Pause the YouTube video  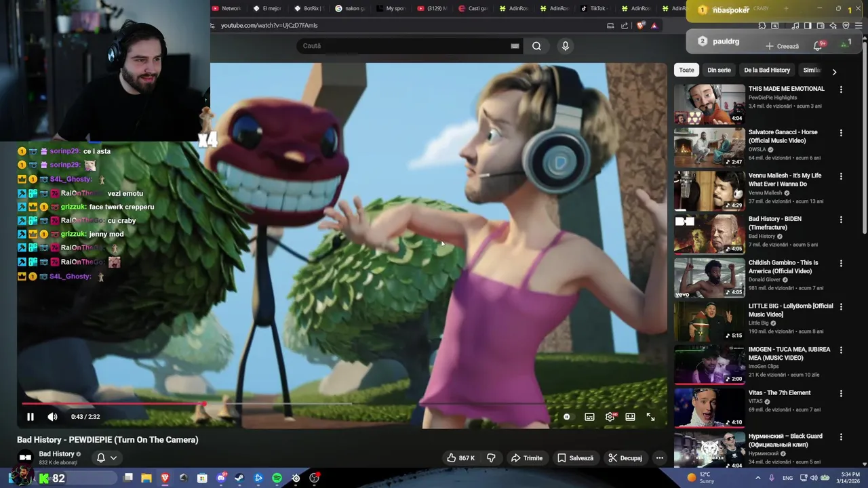coord(31,417)
